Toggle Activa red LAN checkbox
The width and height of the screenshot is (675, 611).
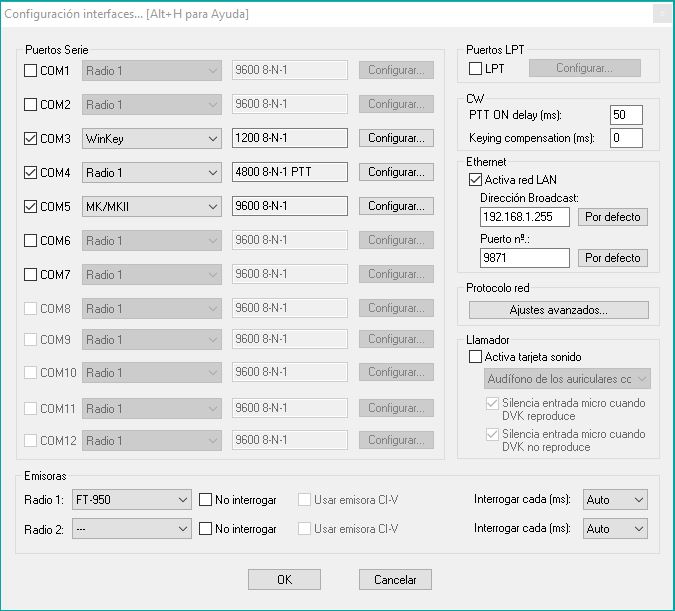[475, 180]
